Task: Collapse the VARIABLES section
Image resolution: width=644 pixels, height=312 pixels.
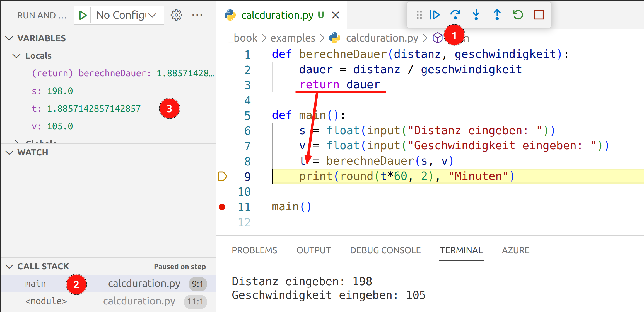Action: tap(9, 38)
